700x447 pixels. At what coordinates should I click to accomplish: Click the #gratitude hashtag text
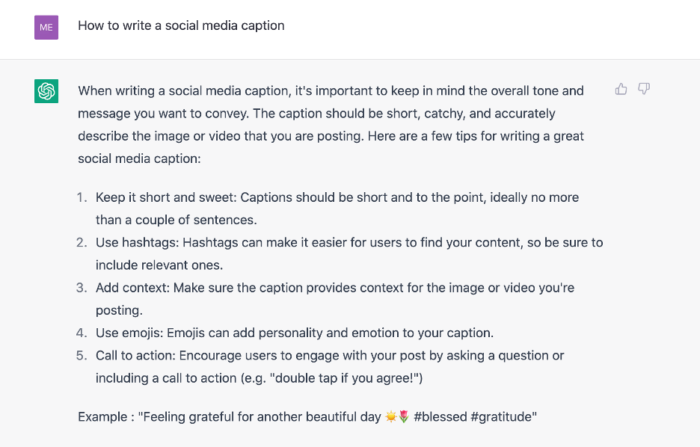point(501,417)
